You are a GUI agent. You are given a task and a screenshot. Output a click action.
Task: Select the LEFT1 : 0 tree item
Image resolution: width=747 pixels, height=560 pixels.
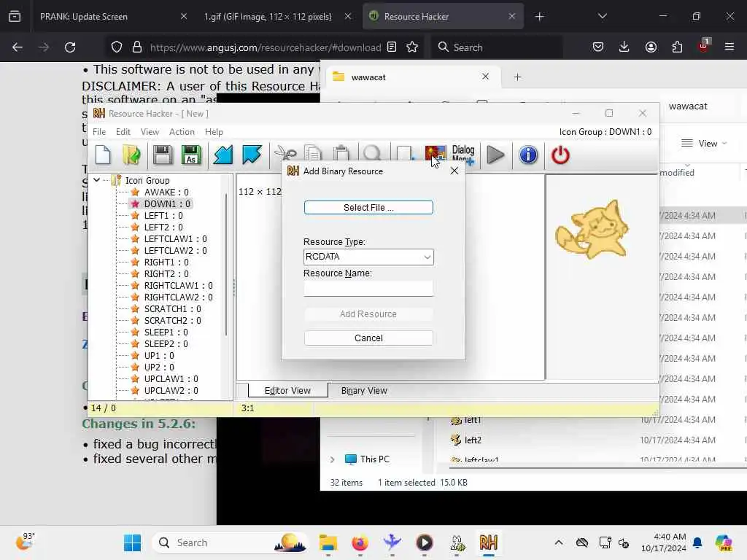163,215
